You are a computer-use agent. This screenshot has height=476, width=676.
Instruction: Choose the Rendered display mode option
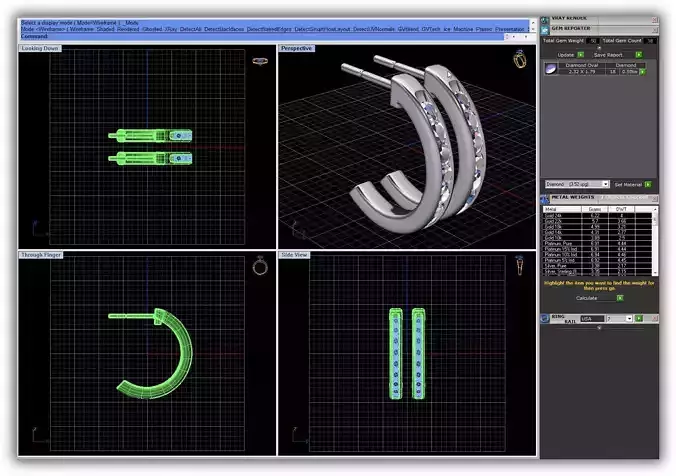(x=128, y=29)
